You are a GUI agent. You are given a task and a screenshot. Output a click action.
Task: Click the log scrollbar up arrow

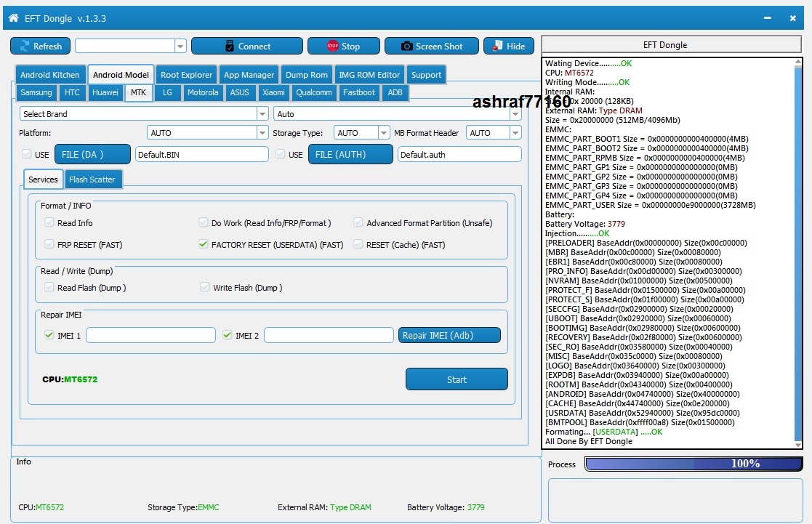[x=798, y=62]
